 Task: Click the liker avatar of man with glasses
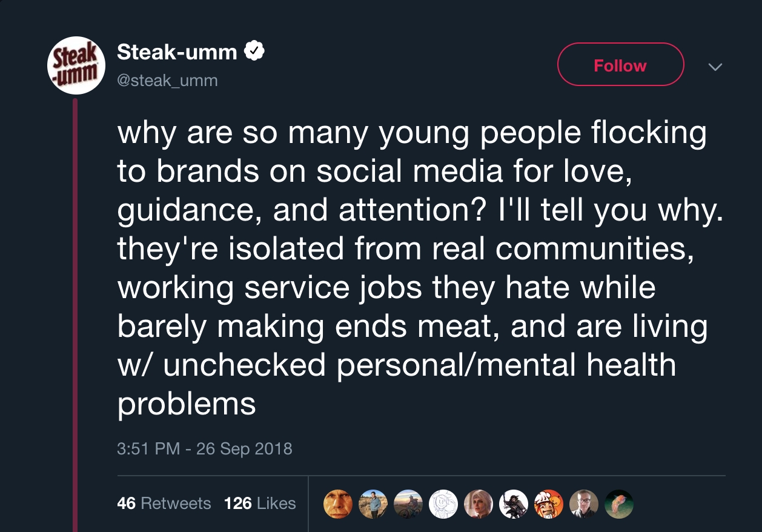point(583,504)
